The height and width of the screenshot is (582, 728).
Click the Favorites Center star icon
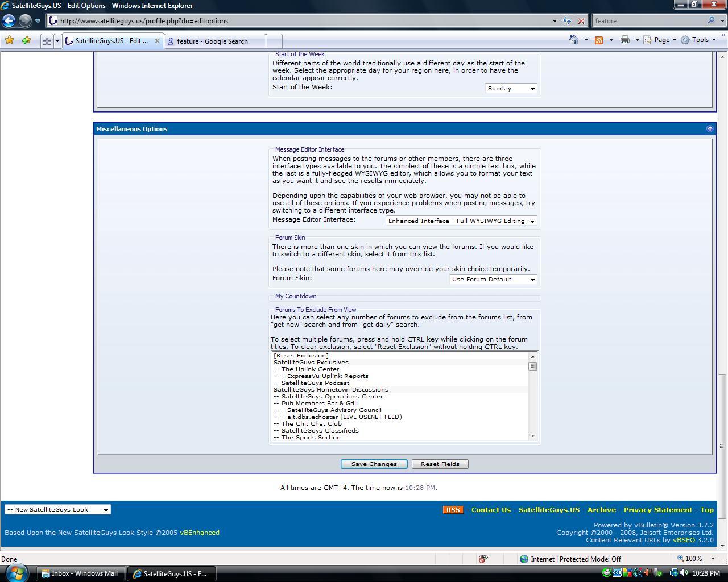coord(10,40)
